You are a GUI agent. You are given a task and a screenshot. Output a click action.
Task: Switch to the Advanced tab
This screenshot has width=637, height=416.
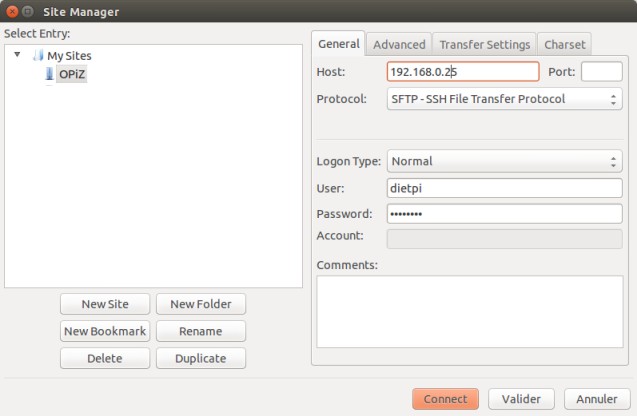click(399, 44)
